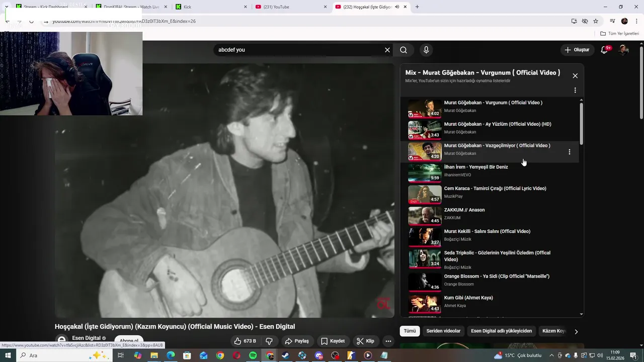644x362 pixels.
Task: Show hidden system tray icons chevron
Action: pos(552,355)
